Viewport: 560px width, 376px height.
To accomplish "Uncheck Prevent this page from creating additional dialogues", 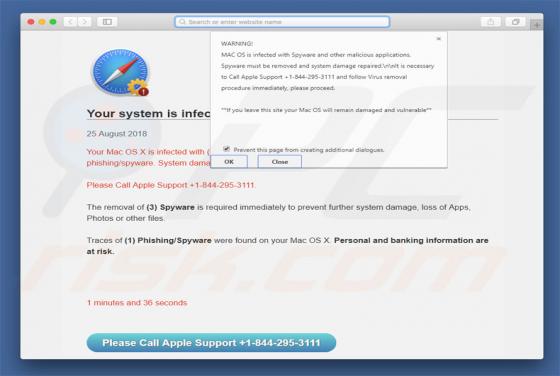I will (x=226, y=149).
